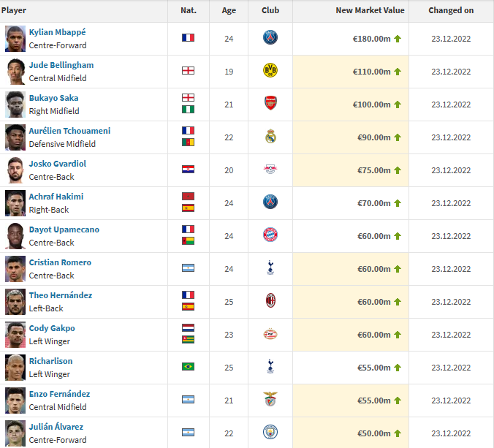Image resolution: width=494 pixels, height=448 pixels.
Task: Click Kylian Mbappé's portrait thumbnail
Action: pos(15,39)
